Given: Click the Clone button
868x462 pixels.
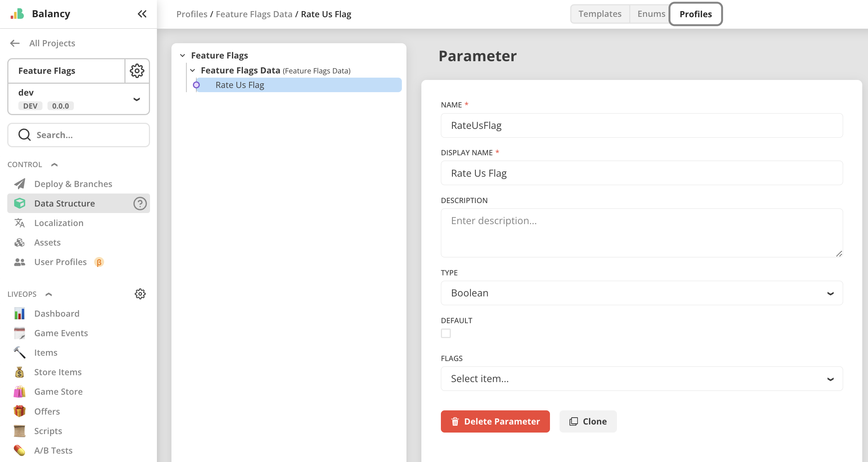Looking at the screenshot, I should click(588, 421).
